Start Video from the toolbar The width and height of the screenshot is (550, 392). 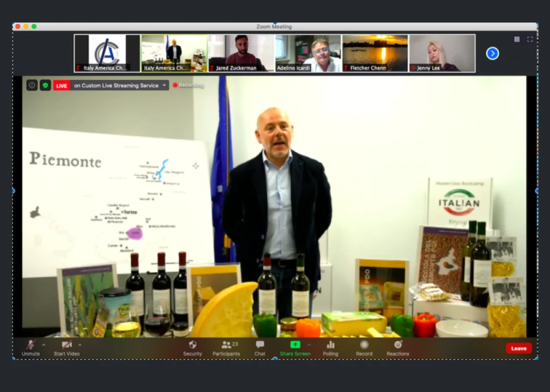pos(67,347)
